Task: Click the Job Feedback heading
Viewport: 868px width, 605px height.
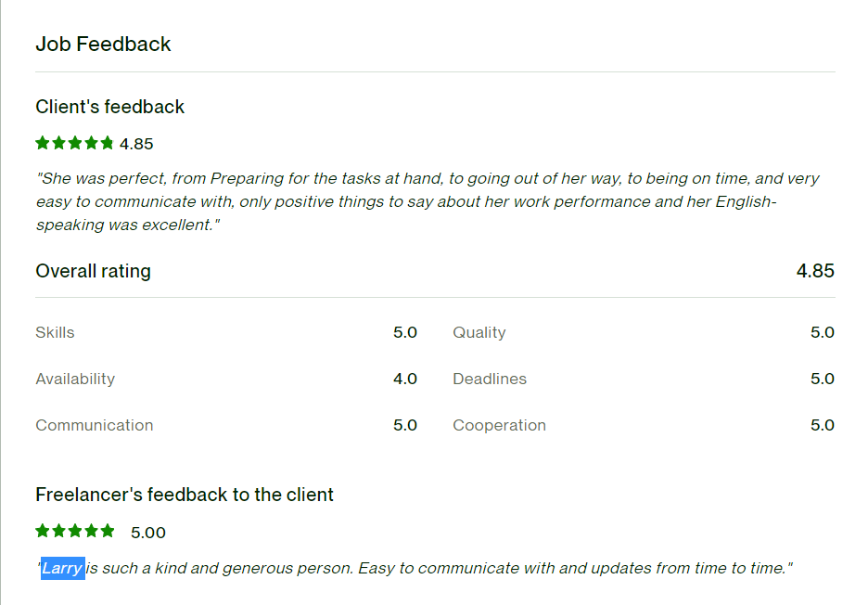Action: (x=103, y=44)
